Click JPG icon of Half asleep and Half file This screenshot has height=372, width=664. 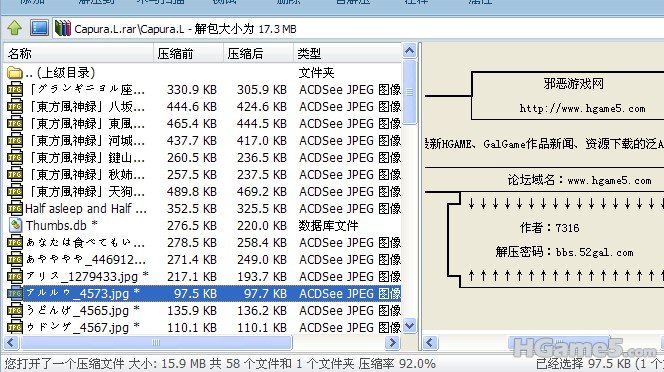15,208
